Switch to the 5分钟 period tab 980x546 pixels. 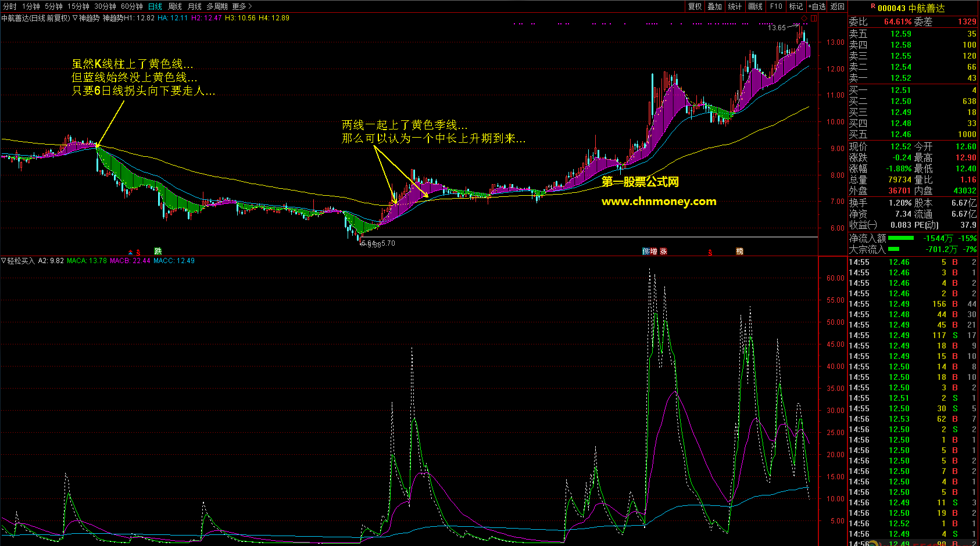[x=53, y=6]
